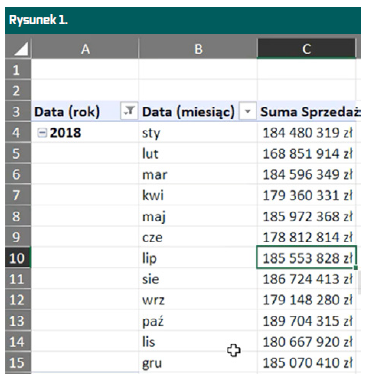Screen dimensions: 366x380
Task: Select the lip month cell
Action: pos(198,258)
